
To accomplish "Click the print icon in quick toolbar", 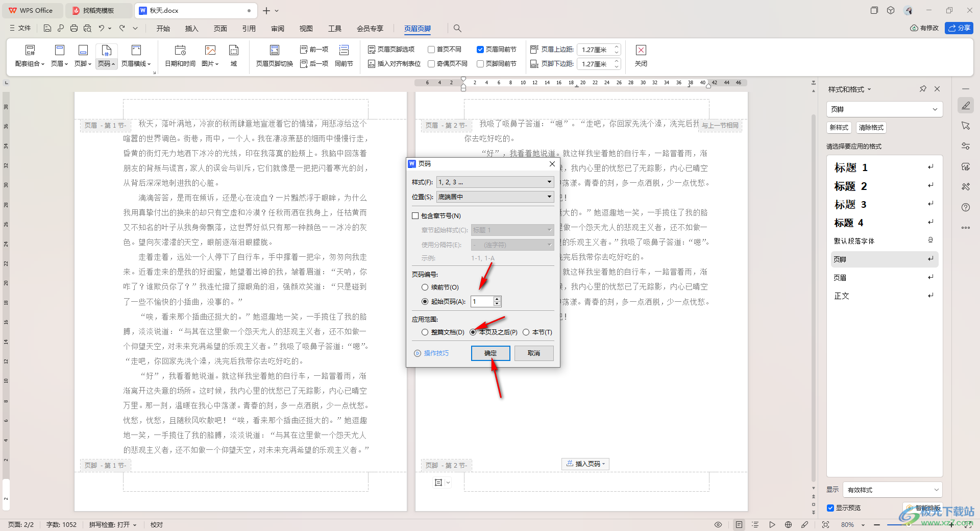I will (x=74, y=29).
